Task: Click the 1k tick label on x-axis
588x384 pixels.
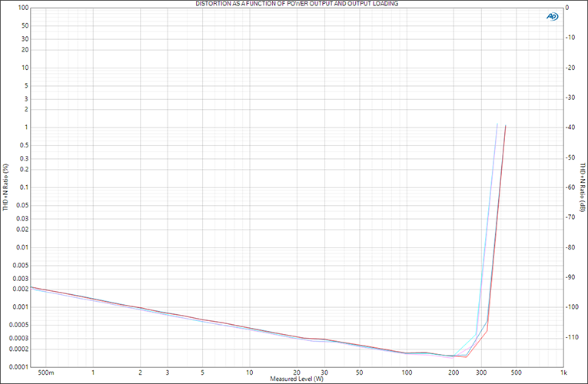Action: coord(563,372)
